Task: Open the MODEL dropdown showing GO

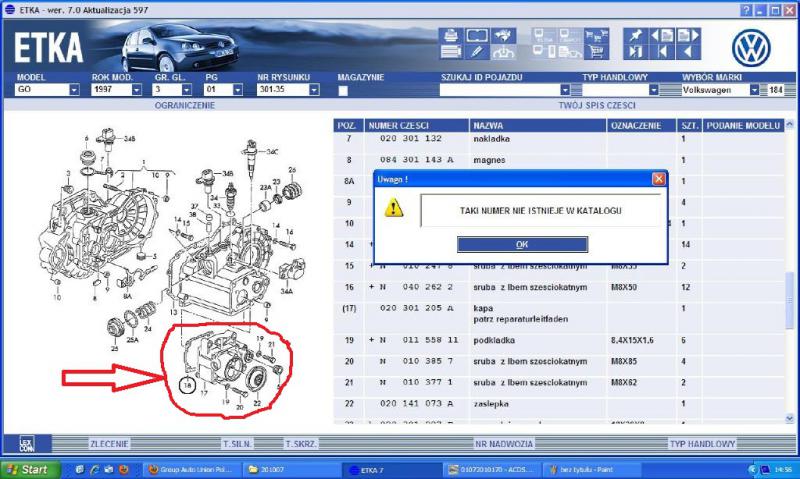Action: [x=74, y=90]
